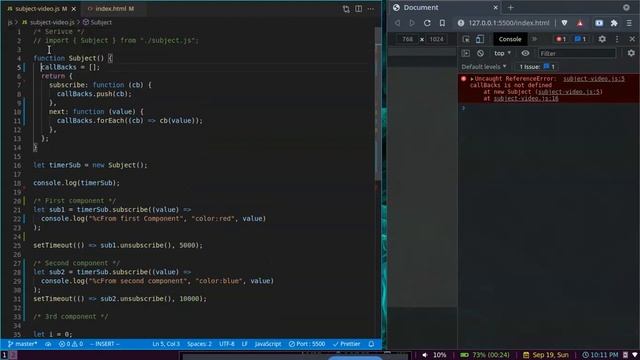Screen dimensions: 640x360
Task: Click the red error count badge
Action: point(561,39)
